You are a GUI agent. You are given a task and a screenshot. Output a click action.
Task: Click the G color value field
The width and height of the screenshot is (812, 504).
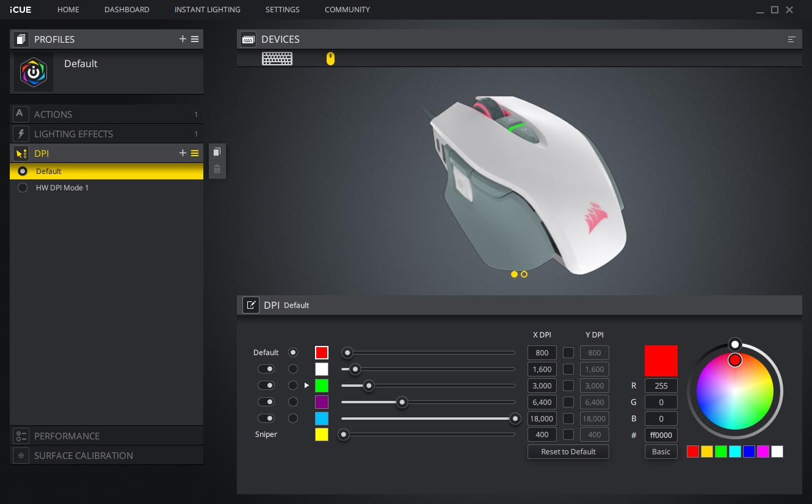tap(661, 402)
